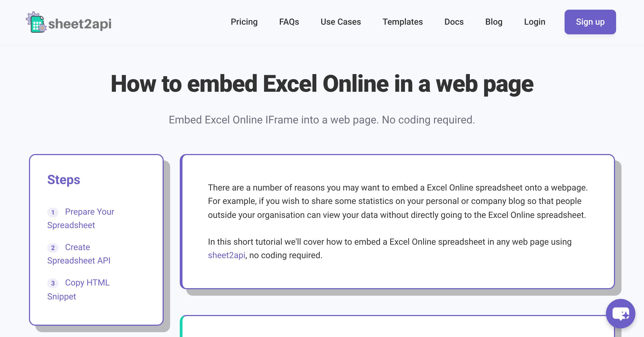The height and width of the screenshot is (337, 644).
Task: Open the Blog
Action: (x=494, y=22)
